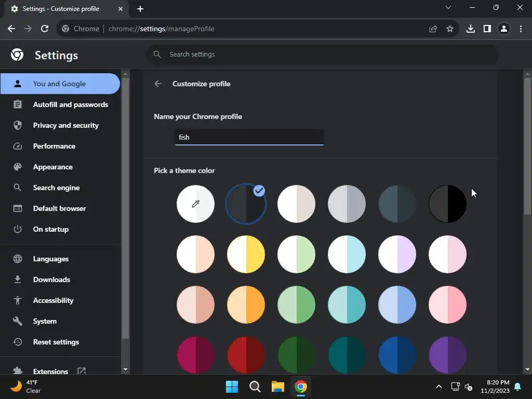Select the dark teal theme swatch
Screen dimensions: 532x399
pos(347,355)
